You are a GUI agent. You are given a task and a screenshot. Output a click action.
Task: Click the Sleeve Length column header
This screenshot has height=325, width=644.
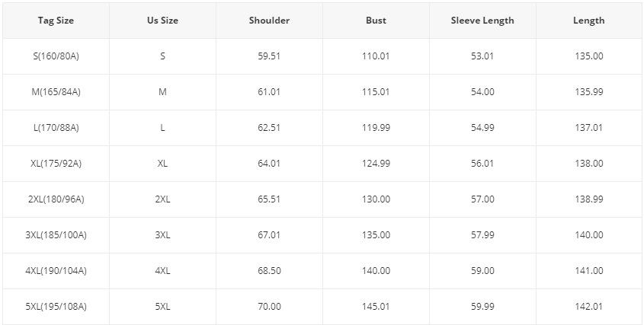coord(482,21)
